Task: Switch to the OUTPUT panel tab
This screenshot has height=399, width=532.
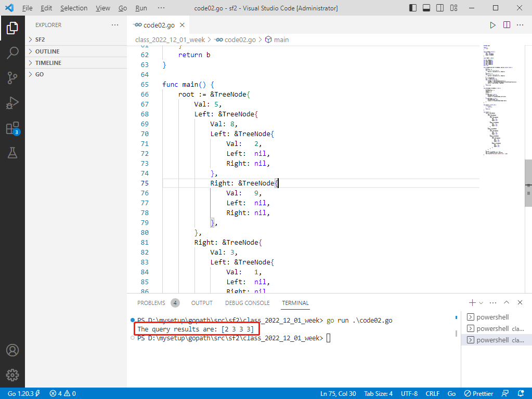Action: 202,303
